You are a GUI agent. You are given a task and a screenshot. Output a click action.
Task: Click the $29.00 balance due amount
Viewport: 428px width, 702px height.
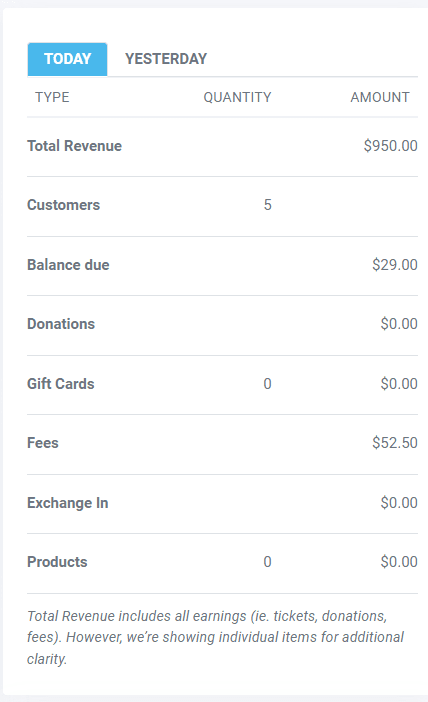395,265
